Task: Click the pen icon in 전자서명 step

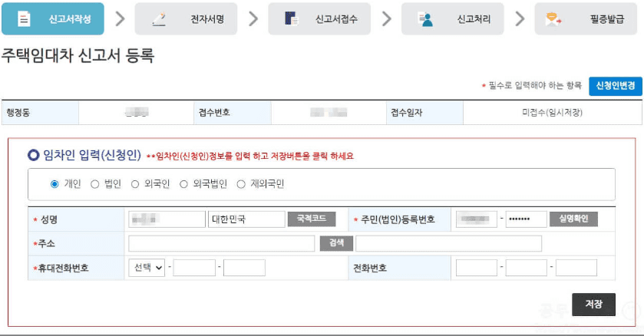Action: [159, 19]
